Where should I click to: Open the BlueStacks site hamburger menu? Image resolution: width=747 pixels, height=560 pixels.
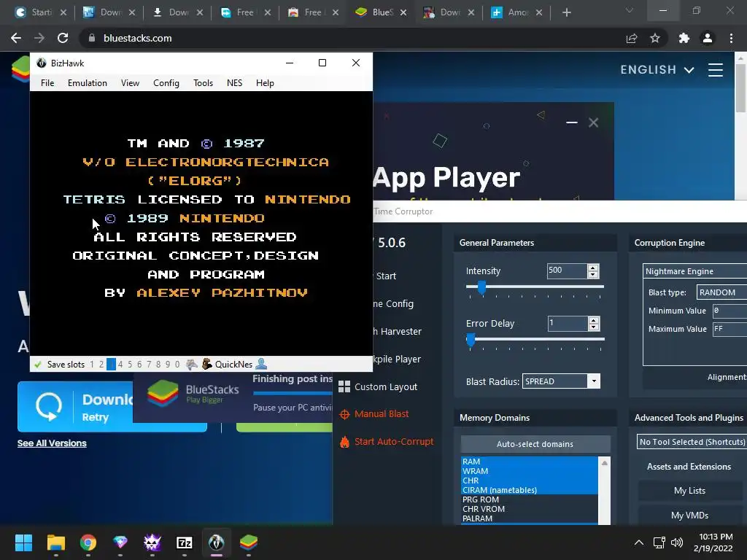[x=716, y=70]
